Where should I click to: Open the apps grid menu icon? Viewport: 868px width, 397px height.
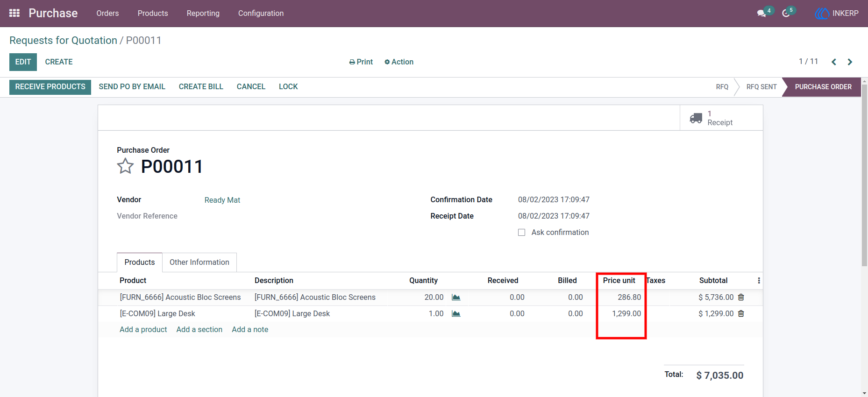(14, 13)
